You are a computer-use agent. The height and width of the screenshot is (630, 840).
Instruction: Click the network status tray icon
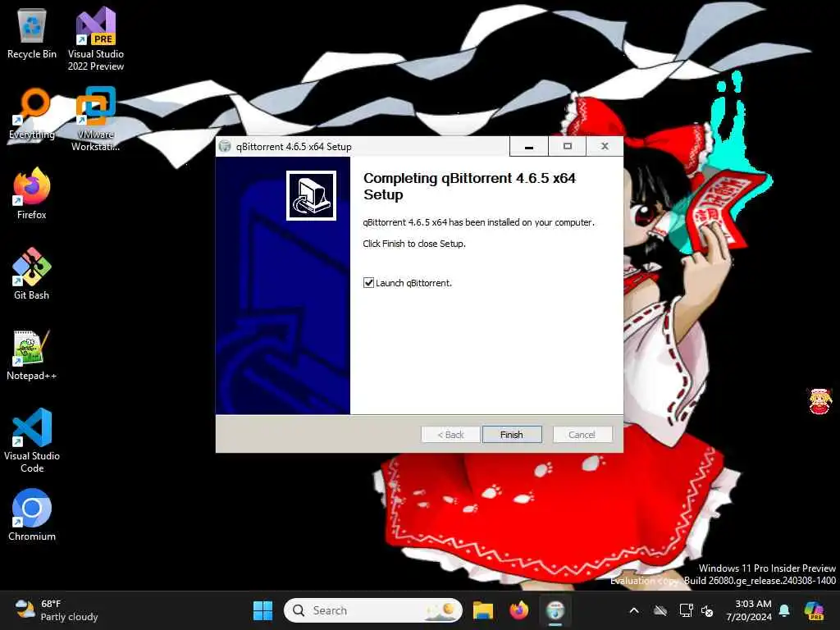tap(686, 610)
